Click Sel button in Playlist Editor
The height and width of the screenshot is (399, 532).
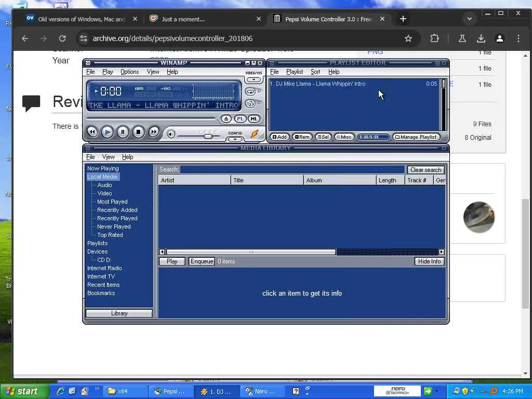tap(323, 137)
